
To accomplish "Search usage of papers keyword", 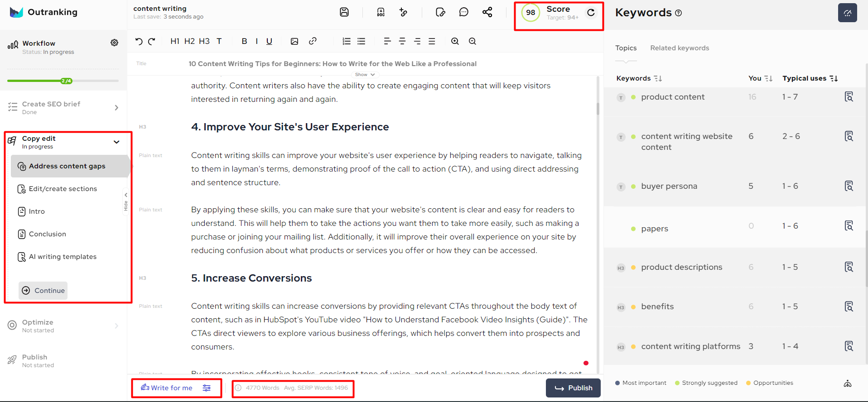I will click(x=849, y=225).
